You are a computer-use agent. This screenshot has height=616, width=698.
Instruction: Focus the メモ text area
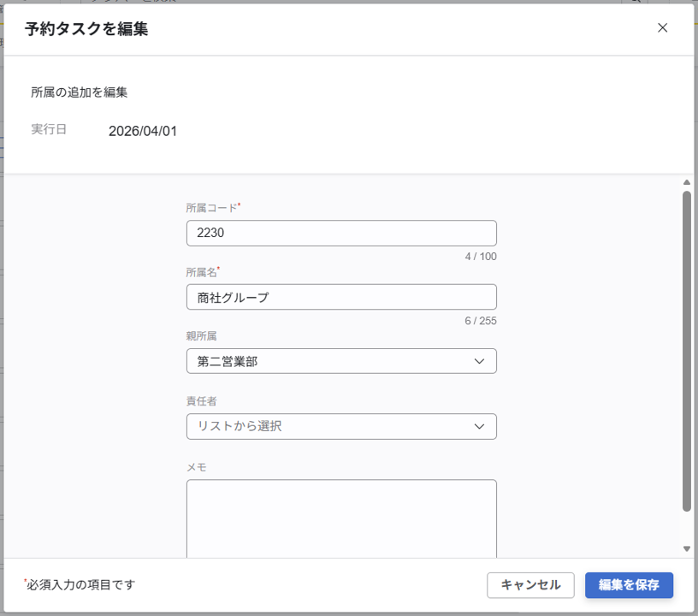[x=340, y=518]
